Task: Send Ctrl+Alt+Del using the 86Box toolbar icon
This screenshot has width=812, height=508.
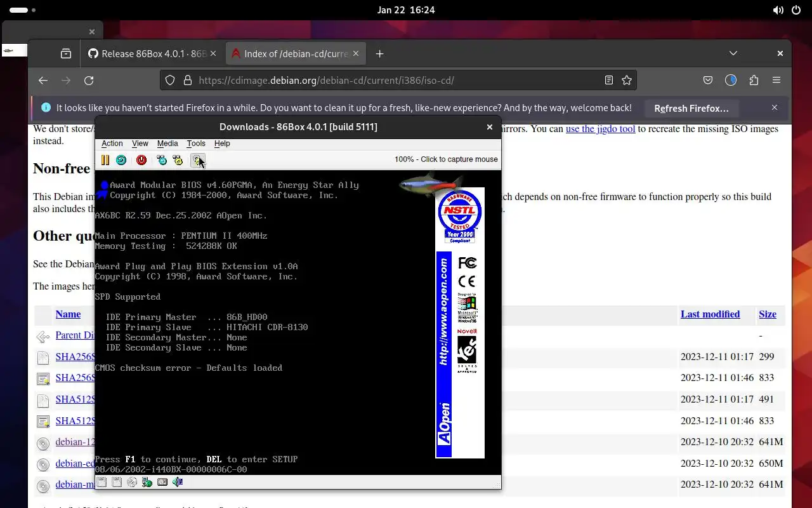Action: (x=162, y=161)
